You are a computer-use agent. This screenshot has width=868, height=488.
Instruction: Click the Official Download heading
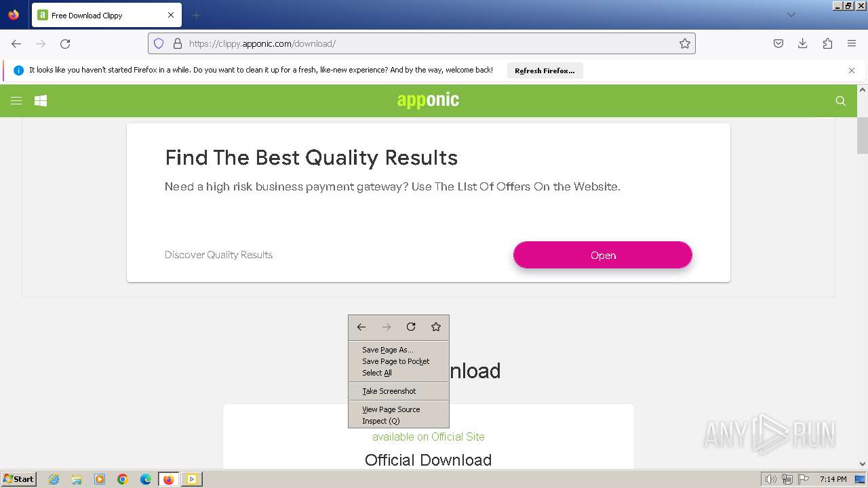coord(428,460)
